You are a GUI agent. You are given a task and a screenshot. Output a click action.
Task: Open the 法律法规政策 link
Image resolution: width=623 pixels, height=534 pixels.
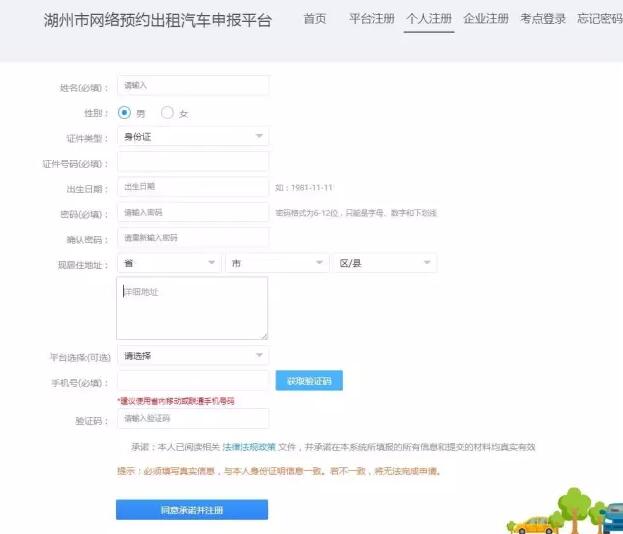click(x=246, y=447)
